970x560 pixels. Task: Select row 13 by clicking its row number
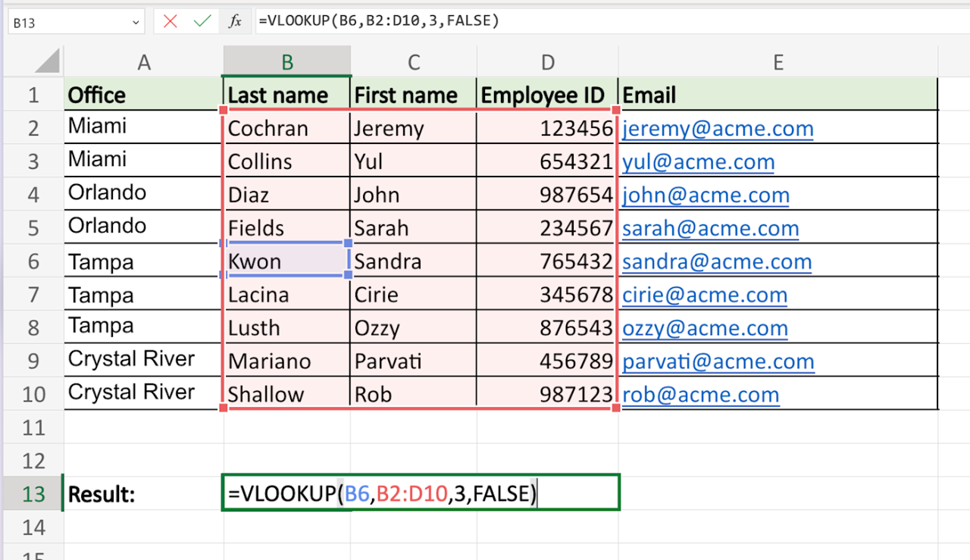pyautogui.click(x=33, y=493)
